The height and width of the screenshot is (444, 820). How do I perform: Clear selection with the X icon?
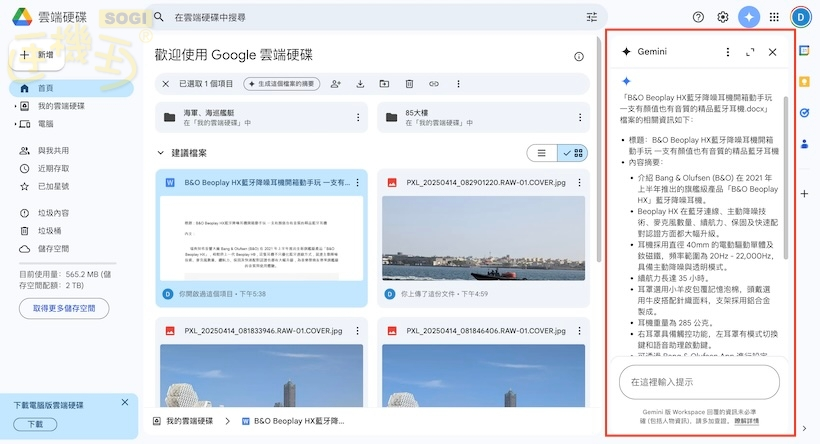[166, 84]
